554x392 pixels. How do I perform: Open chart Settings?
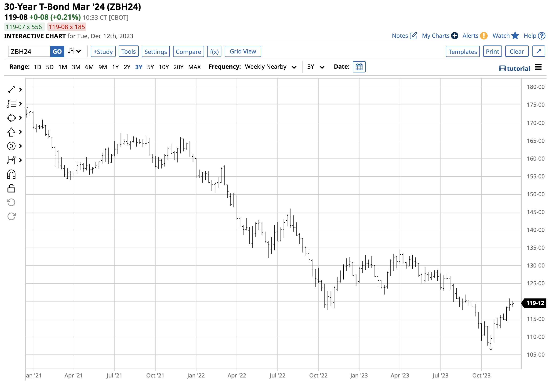click(x=156, y=51)
